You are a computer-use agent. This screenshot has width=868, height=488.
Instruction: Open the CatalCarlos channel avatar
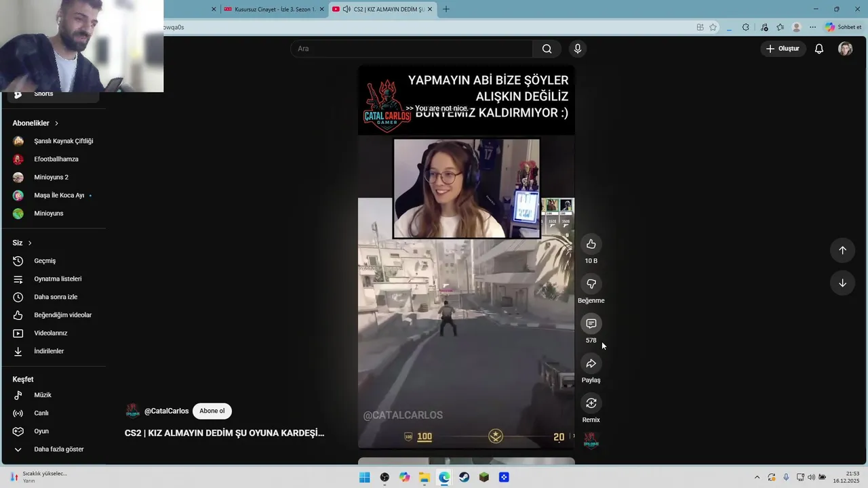(x=133, y=411)
